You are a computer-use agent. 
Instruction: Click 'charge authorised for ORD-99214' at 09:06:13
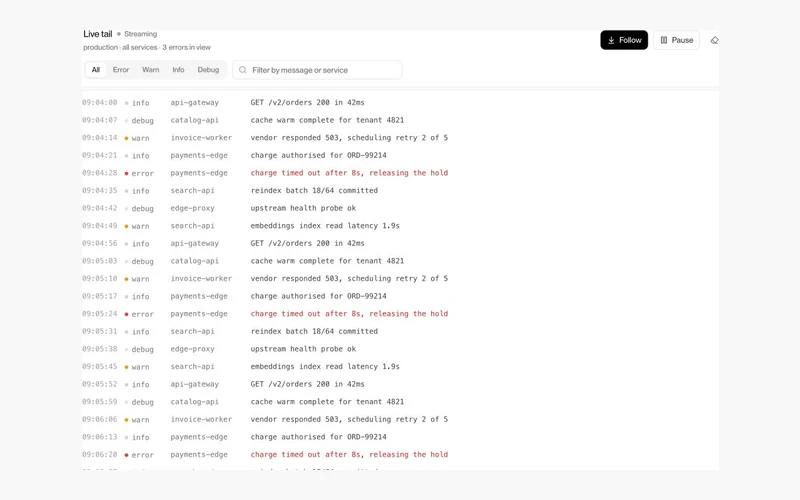tap(318, 437)
